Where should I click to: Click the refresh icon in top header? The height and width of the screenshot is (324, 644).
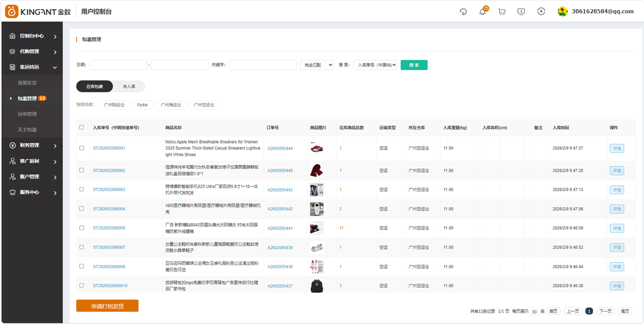(x=463, y=12)
